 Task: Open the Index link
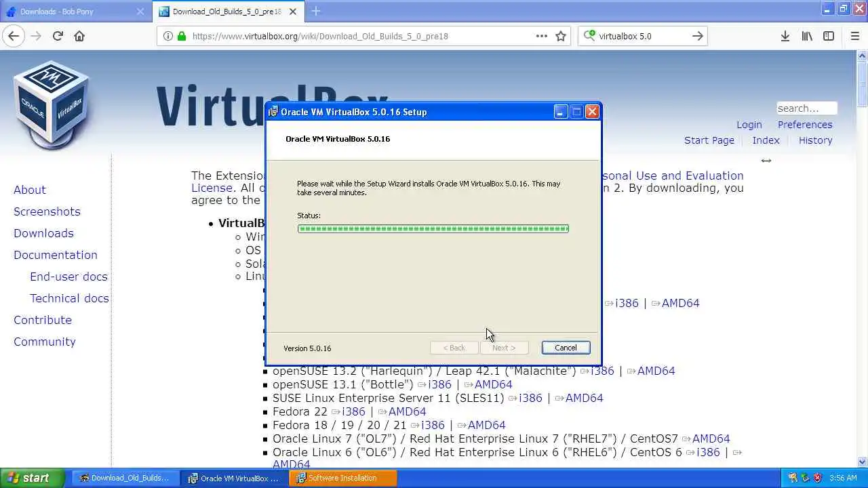coord(766,140)
